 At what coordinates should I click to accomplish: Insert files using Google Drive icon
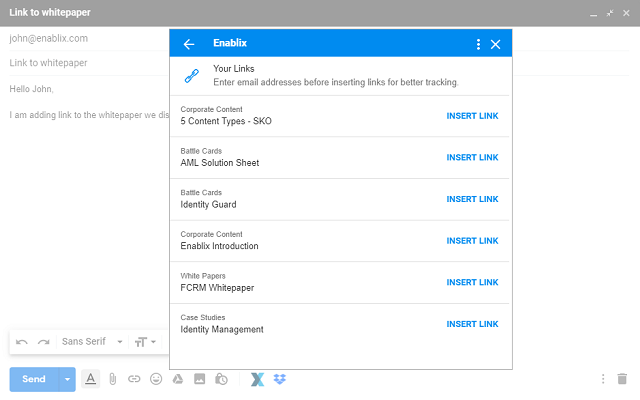pos(178,379)
